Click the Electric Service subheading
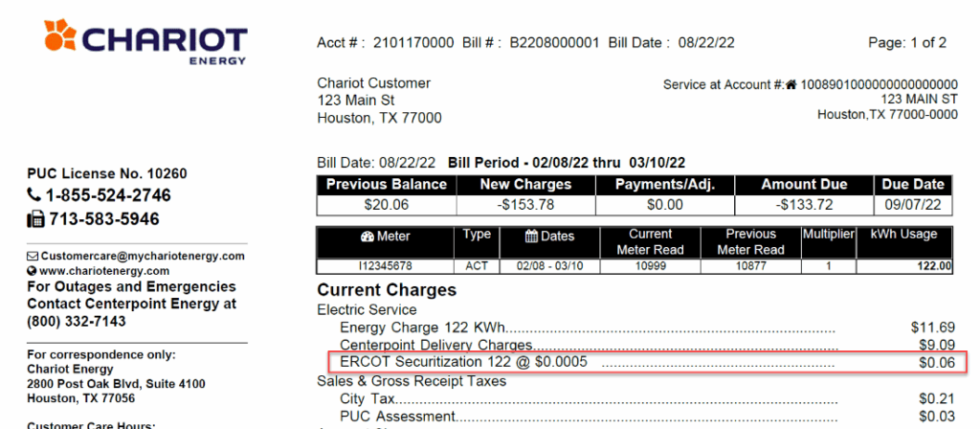Viewport: 980px width, 429px height. point(367,309)
